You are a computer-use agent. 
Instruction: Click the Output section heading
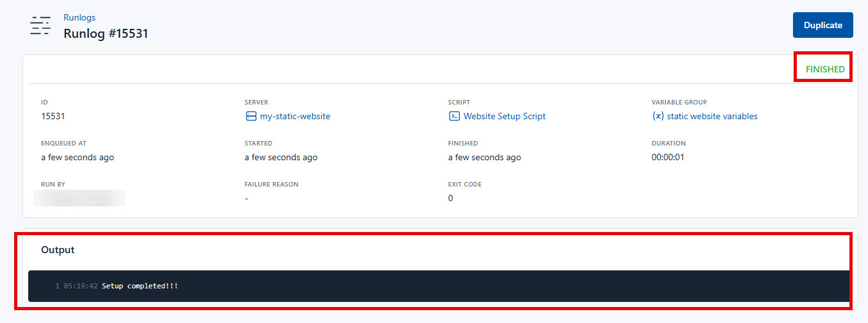coord(58,250)
